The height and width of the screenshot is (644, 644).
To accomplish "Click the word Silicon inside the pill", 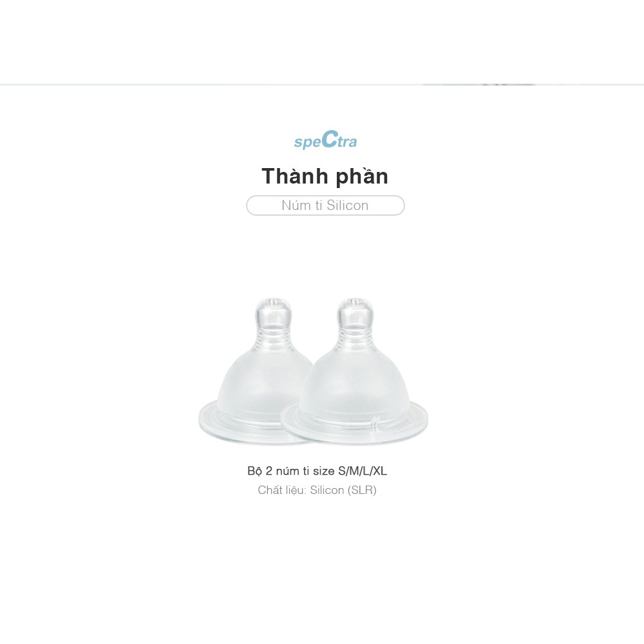I will [x=348, y=205].
